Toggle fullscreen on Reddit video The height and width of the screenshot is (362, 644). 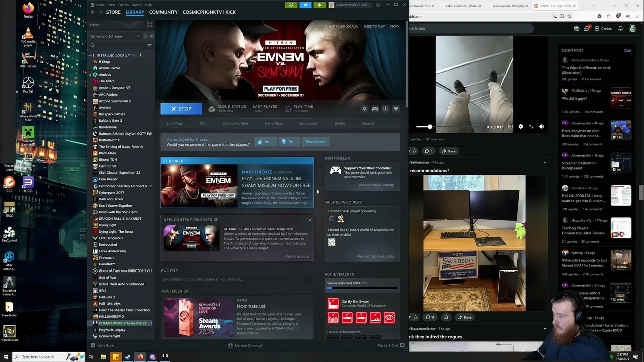click(531, 127)
